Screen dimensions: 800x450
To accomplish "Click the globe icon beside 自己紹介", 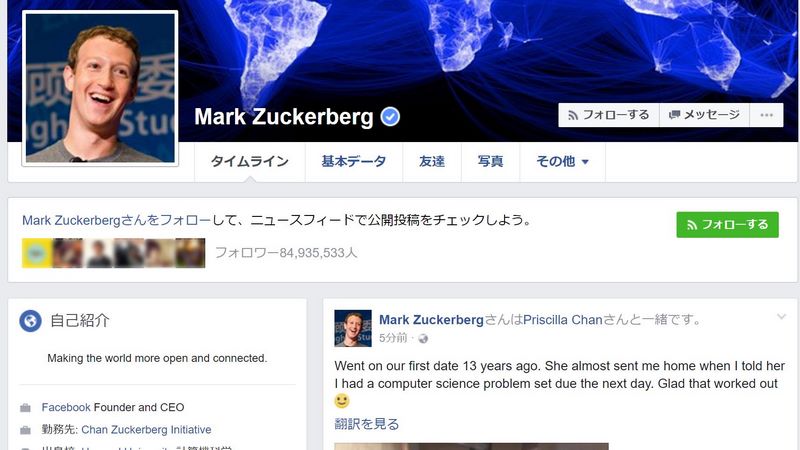I will 30,321.
